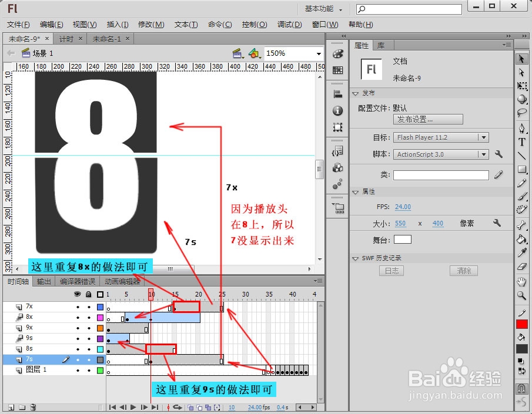This screenshot has height=414, width=532.
Task: Click the play button below the timeline
Action: (133, 408)
